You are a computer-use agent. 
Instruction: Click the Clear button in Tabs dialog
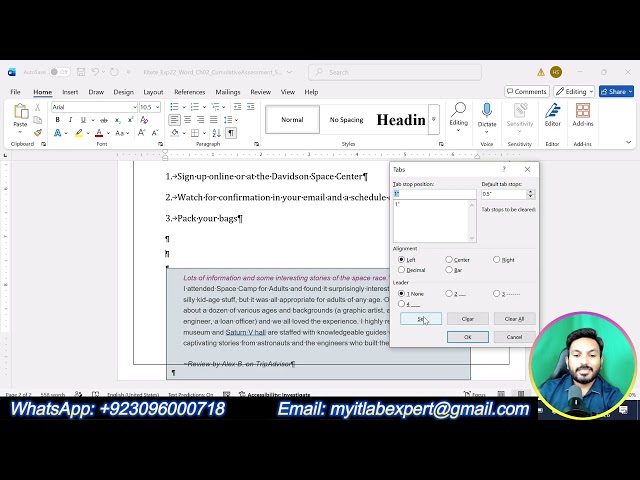(468, 319)
